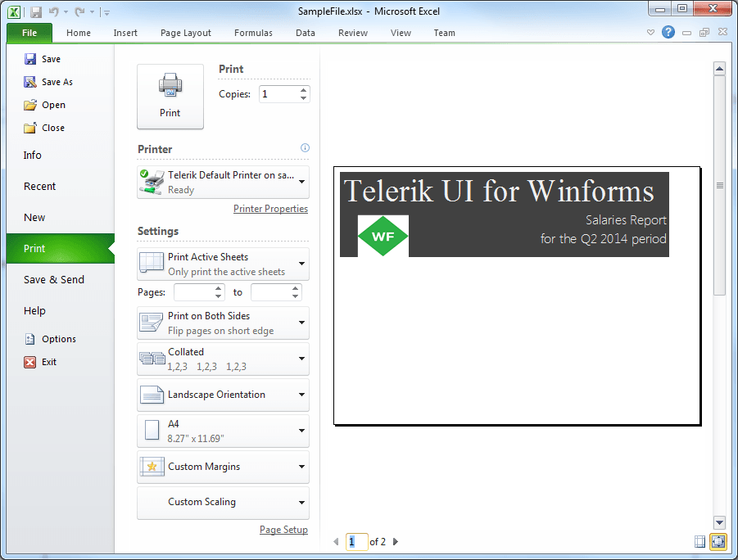
Task: Switch to the Formulas ribbon tab
Action: 253,33
